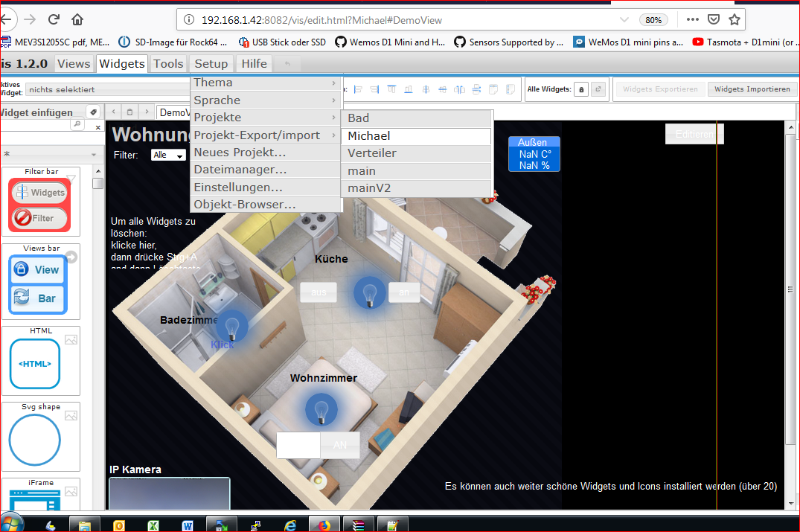The height and width of the screenshot is (532, 800).
Task: Select the Verteiler project
Action: pyautogui.click(x=416, y=153)
